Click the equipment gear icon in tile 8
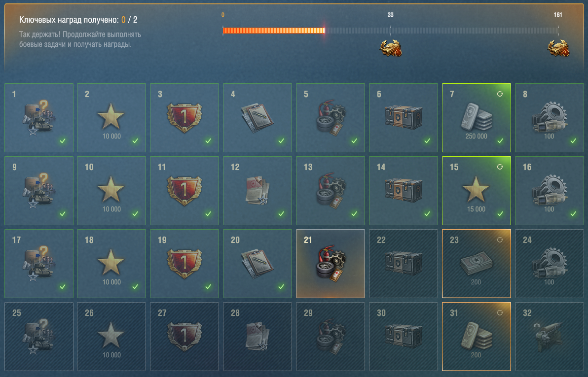 549,116
